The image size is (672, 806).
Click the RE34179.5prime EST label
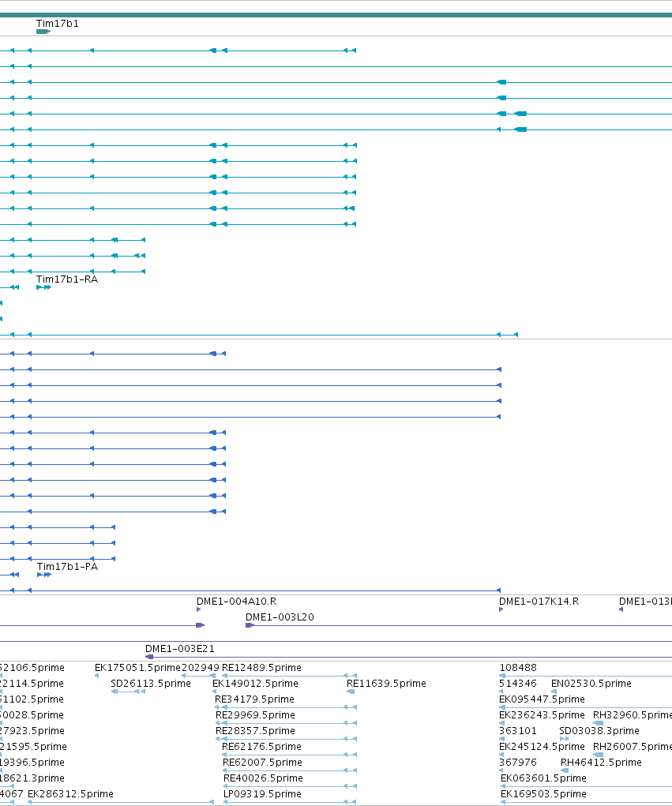point(254,699)
